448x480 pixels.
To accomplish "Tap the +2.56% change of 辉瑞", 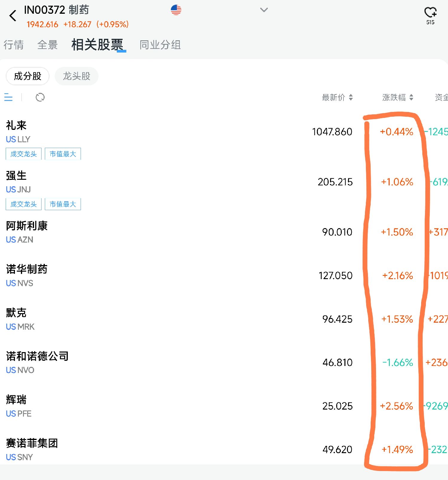I will click(396, 406).
